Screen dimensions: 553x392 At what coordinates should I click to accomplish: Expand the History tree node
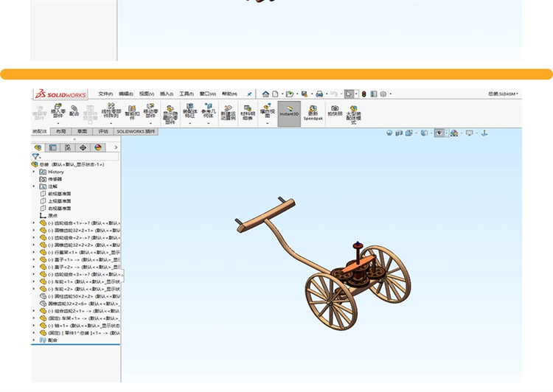34,172
